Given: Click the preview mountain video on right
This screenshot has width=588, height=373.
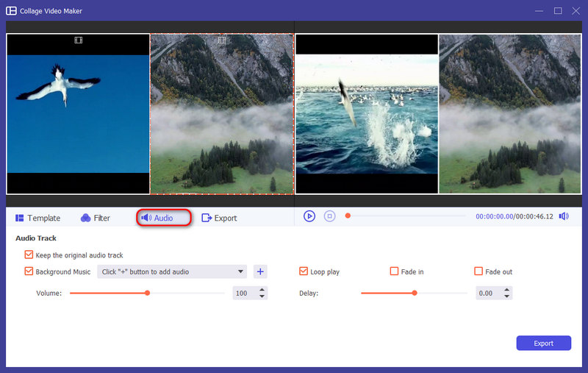Looking at the screenshot, I should click(510, 114).
